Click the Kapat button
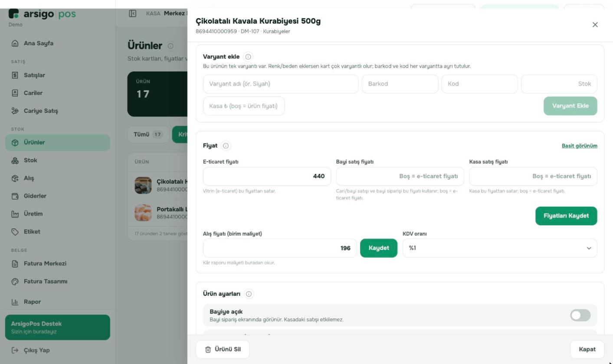Image resolution: width=613 pixels, height=364 pixels. 587,349
